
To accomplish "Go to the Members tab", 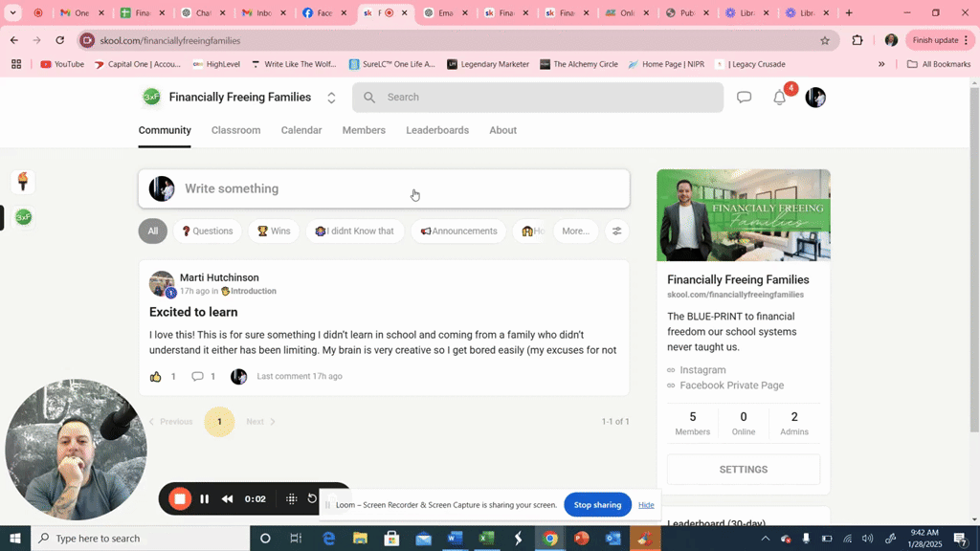I will (364, 130).
